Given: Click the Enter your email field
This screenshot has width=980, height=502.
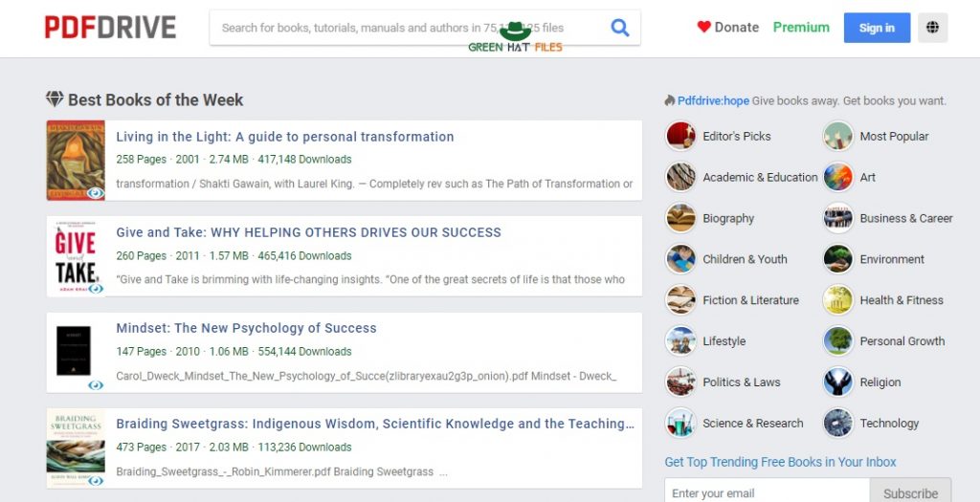Looking at the screenshot, I should coord(767,492).
